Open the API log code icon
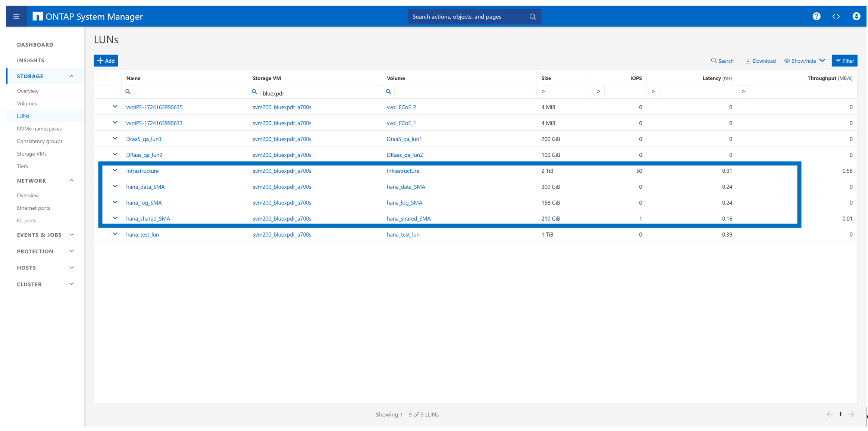Viewport: 868px width, 431px height. (x=836, y=16)
